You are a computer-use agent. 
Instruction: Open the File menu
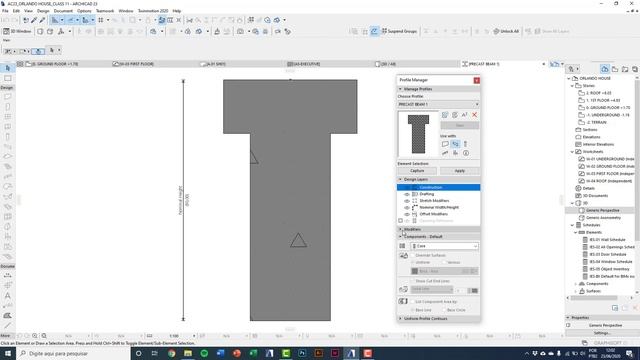[x=5, y=11]
